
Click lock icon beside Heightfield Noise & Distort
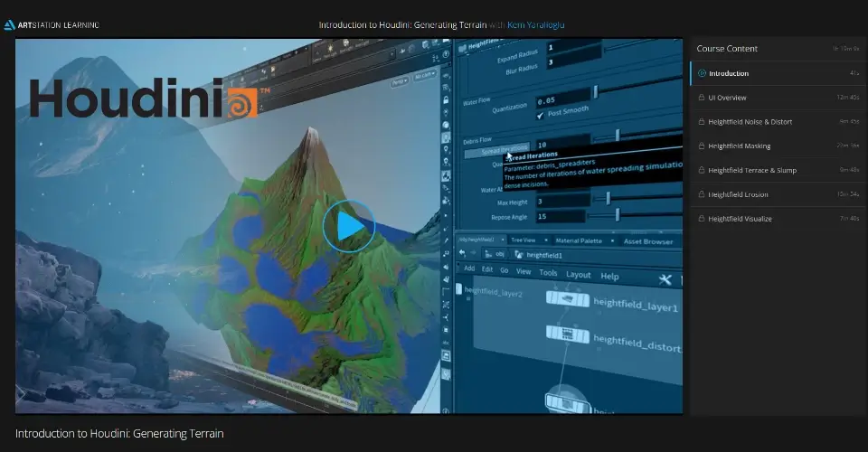tap(702, 122)
